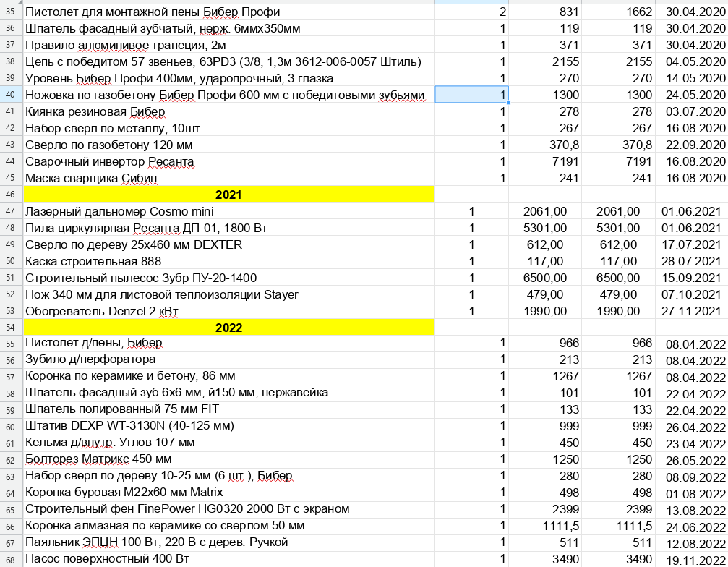Click date cell 27.11.2021

coord(692,311)
